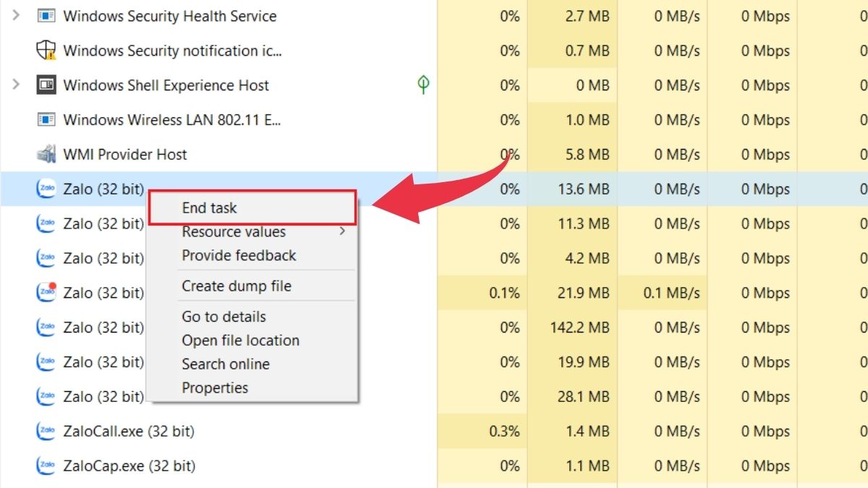Click the Windows Security notification shield icon

(x=46, y=50)
